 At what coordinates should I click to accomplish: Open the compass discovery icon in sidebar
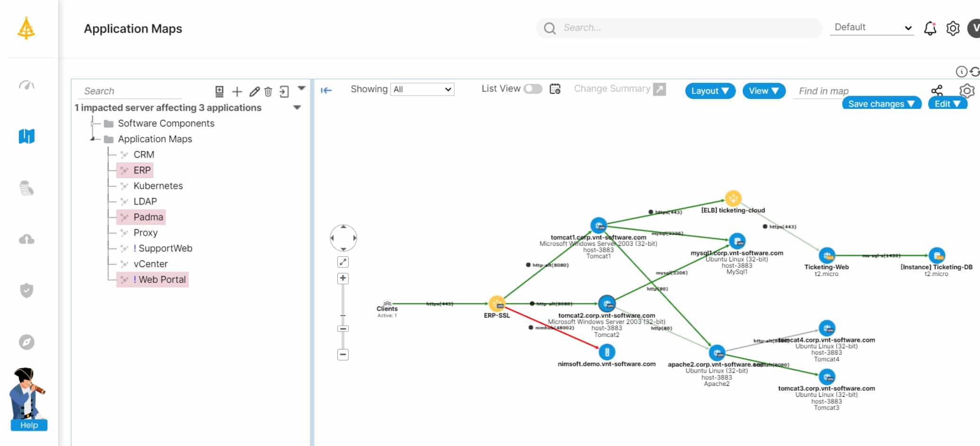(x=27, y=342)
